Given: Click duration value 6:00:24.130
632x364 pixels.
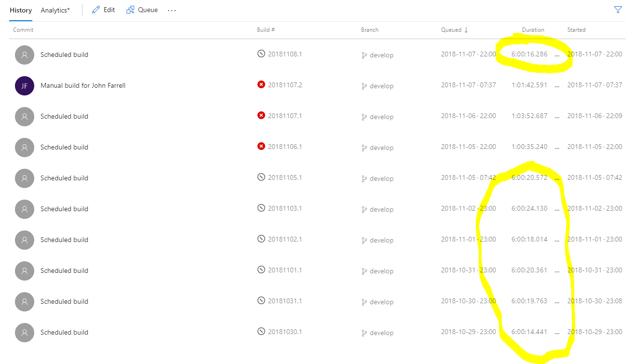Looking at the screenshot, I should pos(529,208).
